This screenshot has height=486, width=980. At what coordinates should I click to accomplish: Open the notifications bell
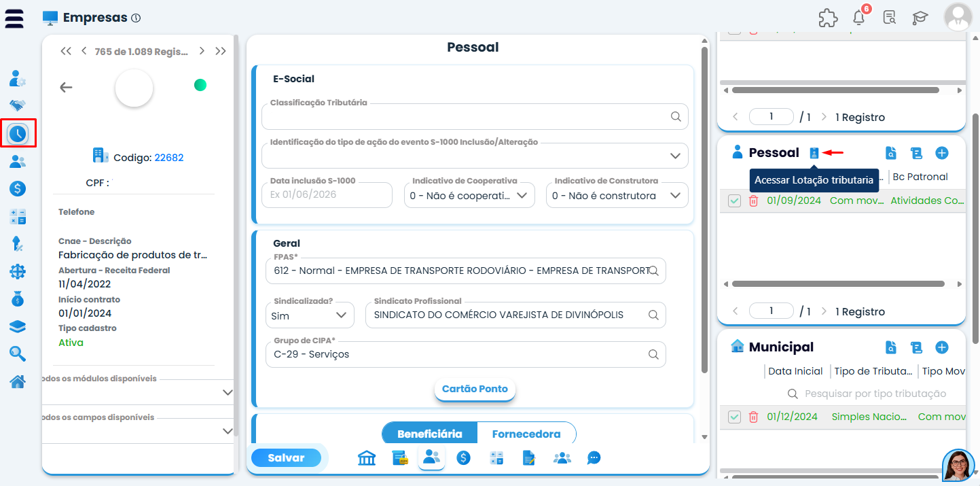[x=859, y=18]
